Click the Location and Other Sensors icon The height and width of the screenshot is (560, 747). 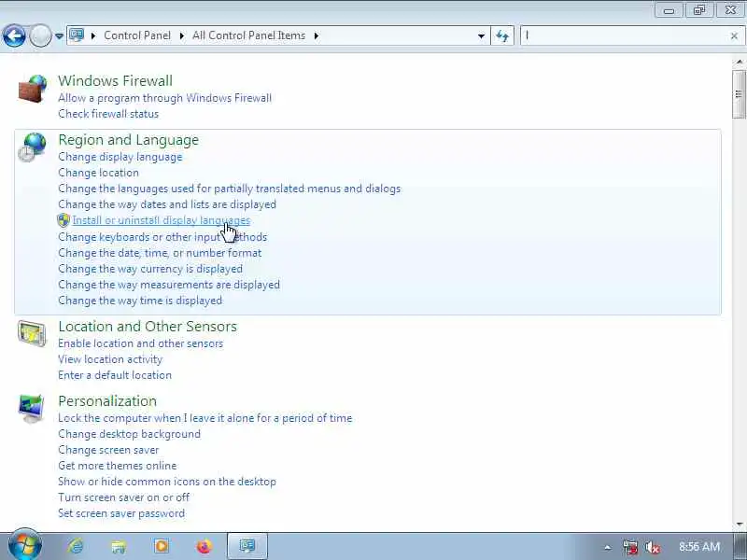32,333
